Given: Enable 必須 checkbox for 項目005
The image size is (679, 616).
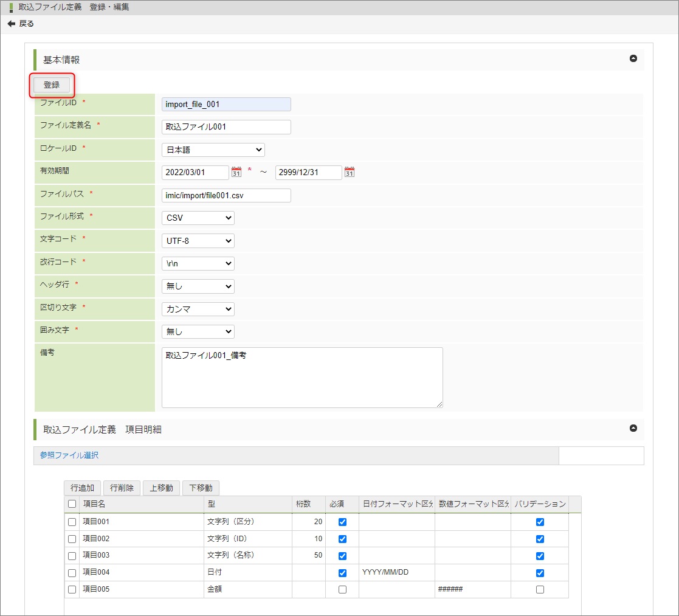Looking at the screenshot, I should [342, 589].
